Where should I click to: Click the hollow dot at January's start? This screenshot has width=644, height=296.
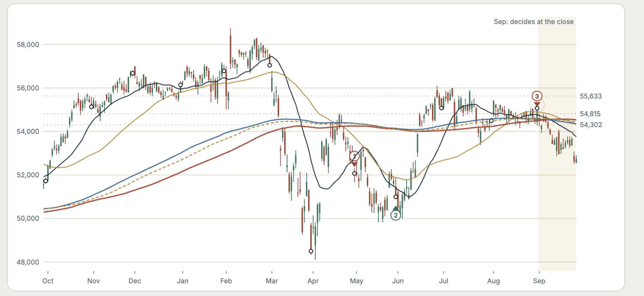click(x=181, y=85)
